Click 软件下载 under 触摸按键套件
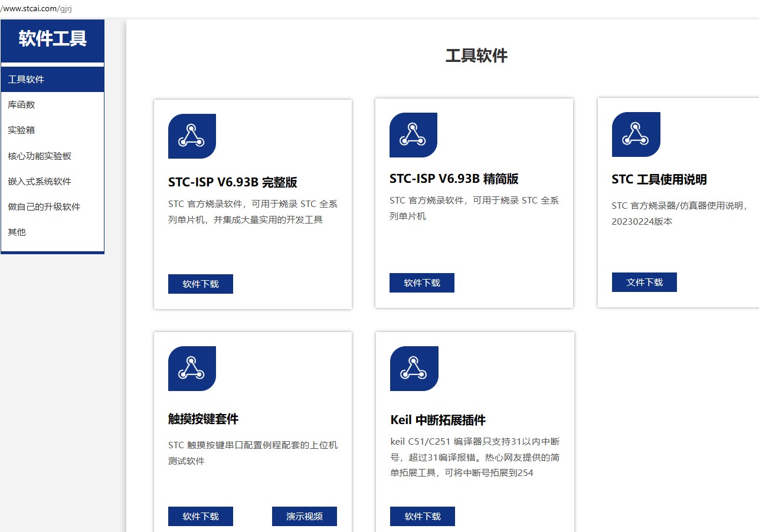Screen dimensions: 759x532 [201, 516]
